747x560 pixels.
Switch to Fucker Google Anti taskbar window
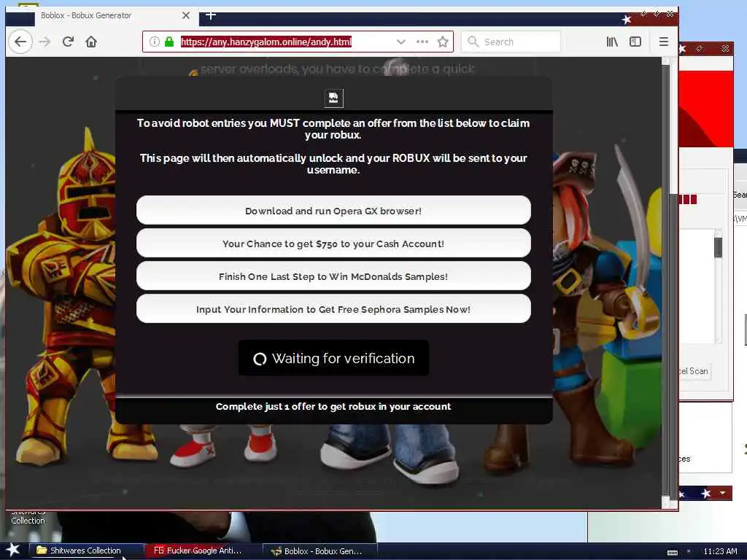(x=202, y=551)
